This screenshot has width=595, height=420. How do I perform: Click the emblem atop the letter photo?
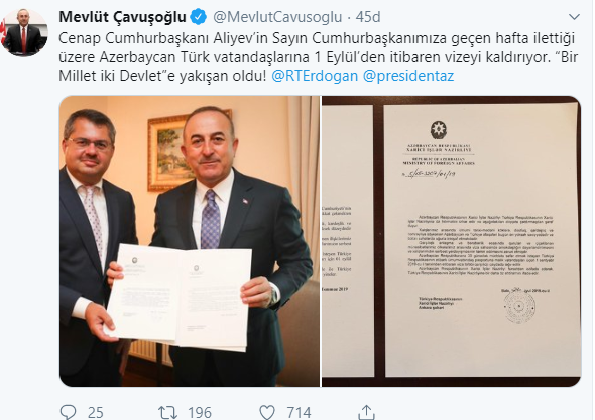pyautogui.click(x=439, y=130)
